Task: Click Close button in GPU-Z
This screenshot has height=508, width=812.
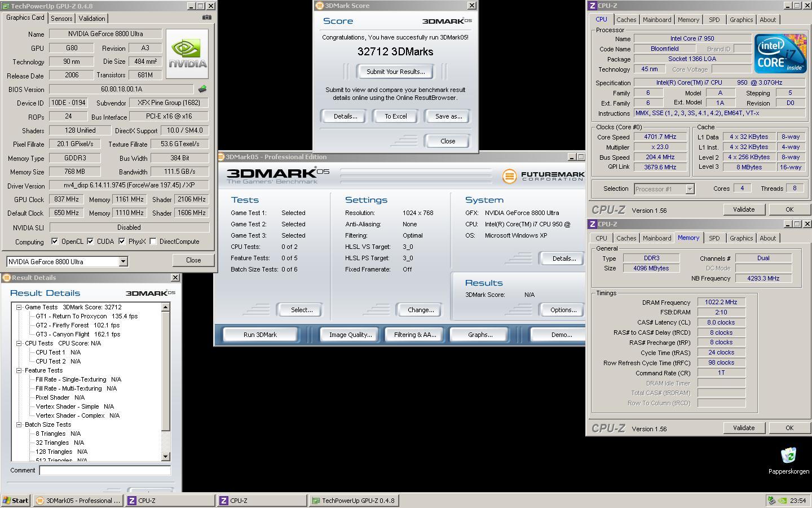Action: point(193,260)
